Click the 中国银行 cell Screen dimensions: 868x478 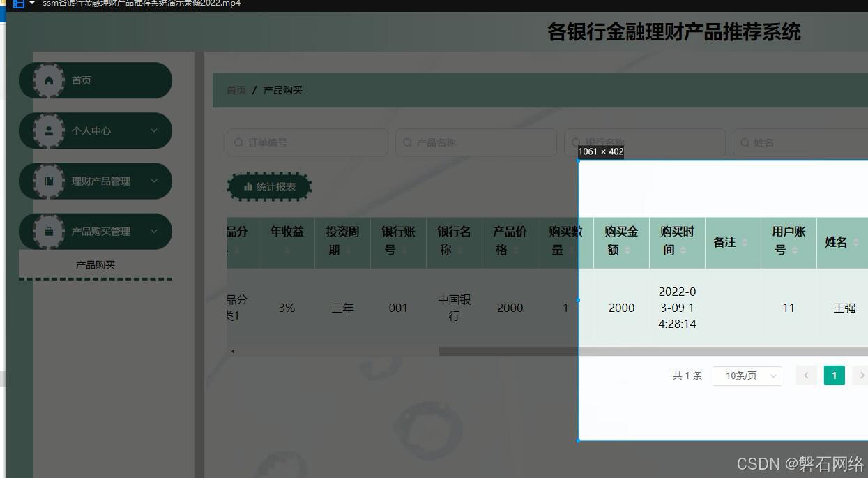coord(454,308)
